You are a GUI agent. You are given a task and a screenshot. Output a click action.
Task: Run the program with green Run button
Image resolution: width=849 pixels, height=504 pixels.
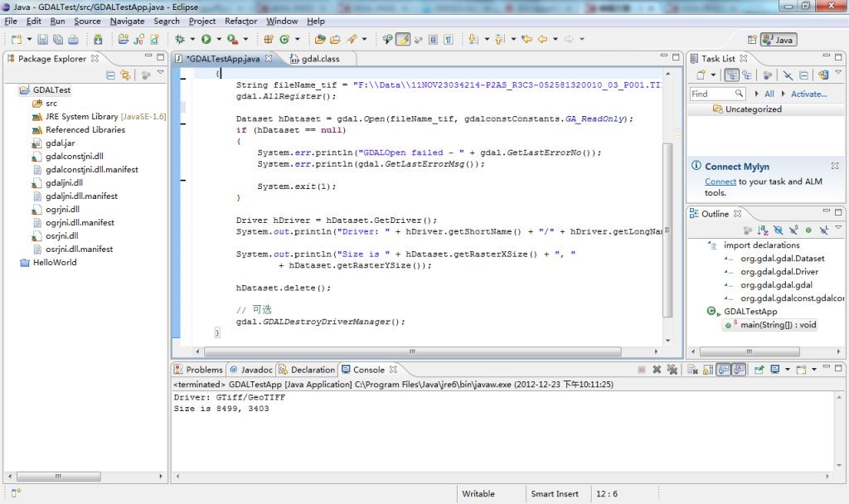(206, 39)
